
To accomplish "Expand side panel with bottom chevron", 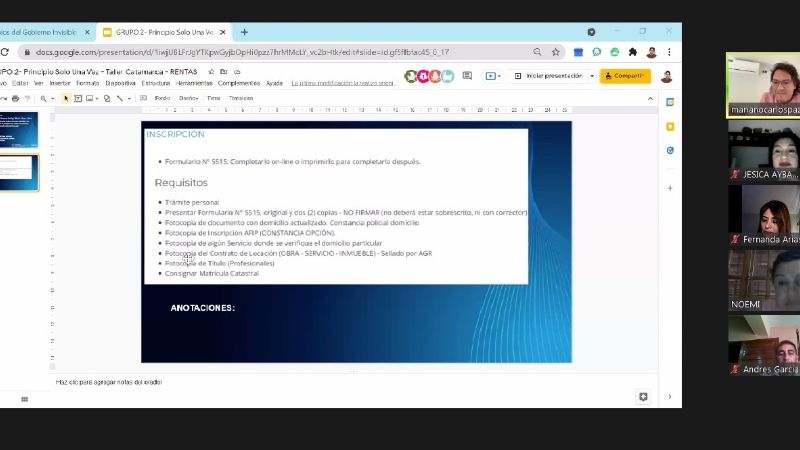I will [x=670, y=396].
